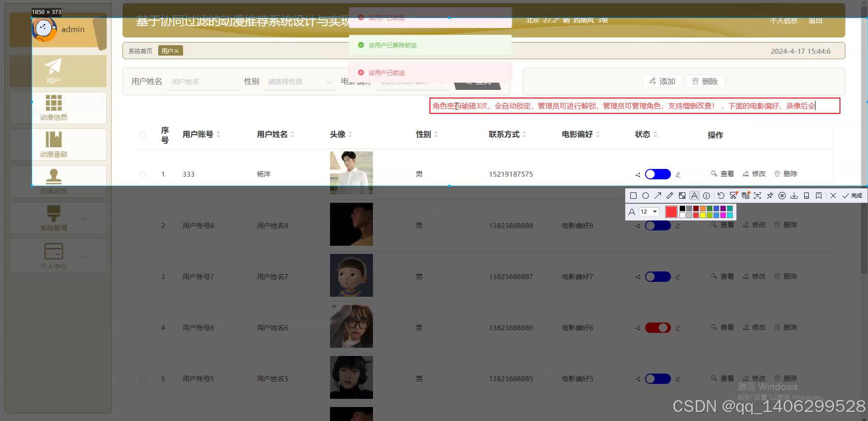Image resolution: width=868 pixels, height=421 pixels.
Task: Click the 添加 add button
Action: (x=662, y=81)
